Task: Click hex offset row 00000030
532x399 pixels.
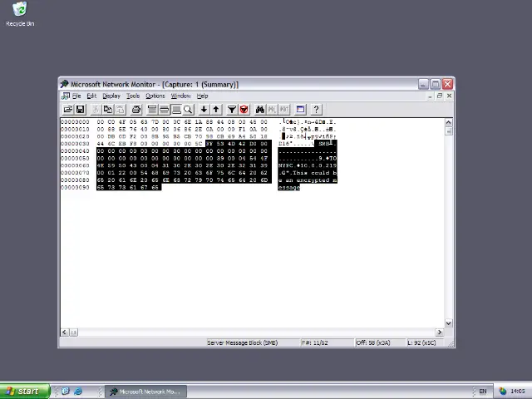Action: tap(75, 144)
